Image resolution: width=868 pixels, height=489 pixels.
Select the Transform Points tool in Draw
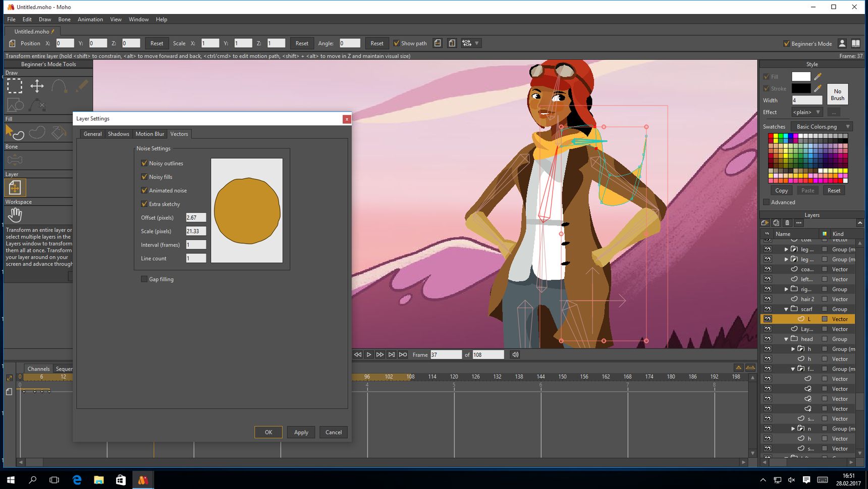coord(37,86)
